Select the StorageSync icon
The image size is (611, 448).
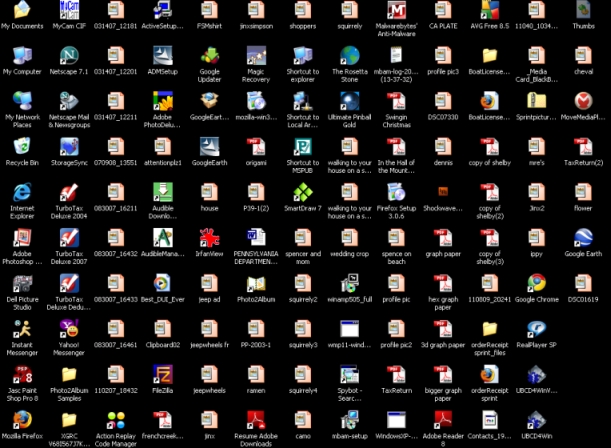point(69,146)
